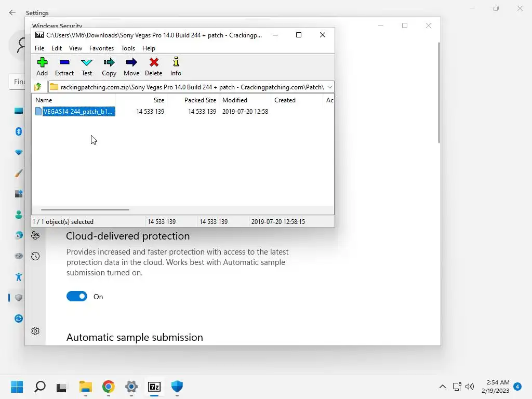The height and width of the screenshot is (399, 532).
Task: Open the Tools menu
Action: tap(128, 48)
